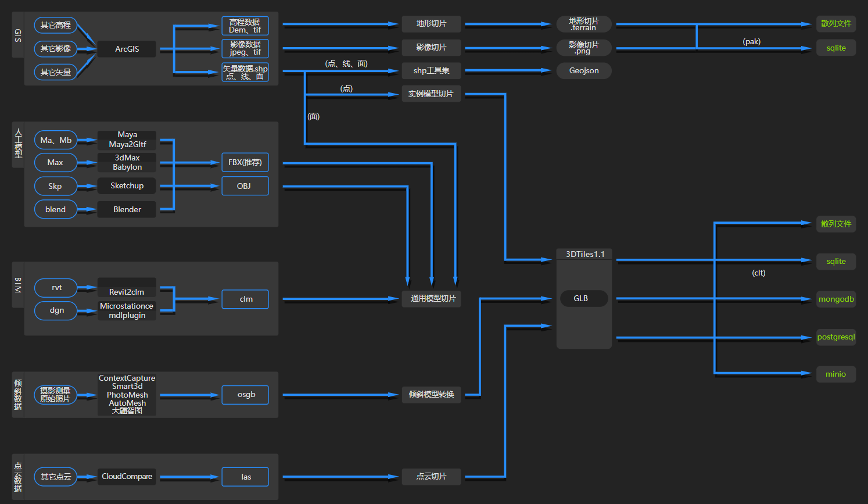Image resolution: width=868 pixels, height=504 pixels.
Task: Select the dgn file type node
Action: [x=56, y=310]
